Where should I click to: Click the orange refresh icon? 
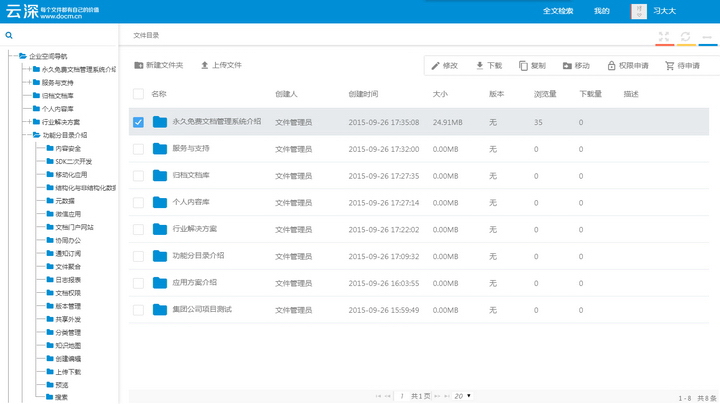[685, 37]
